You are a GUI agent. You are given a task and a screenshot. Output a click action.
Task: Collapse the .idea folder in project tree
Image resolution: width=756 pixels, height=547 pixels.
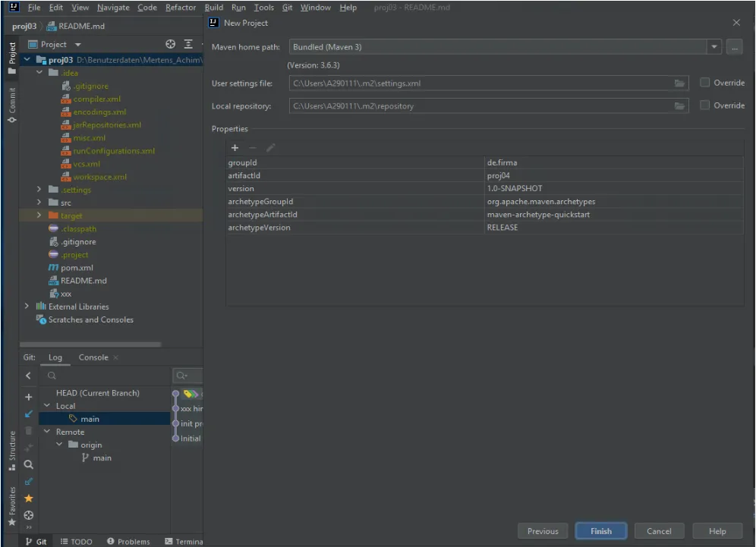[39, 73]
